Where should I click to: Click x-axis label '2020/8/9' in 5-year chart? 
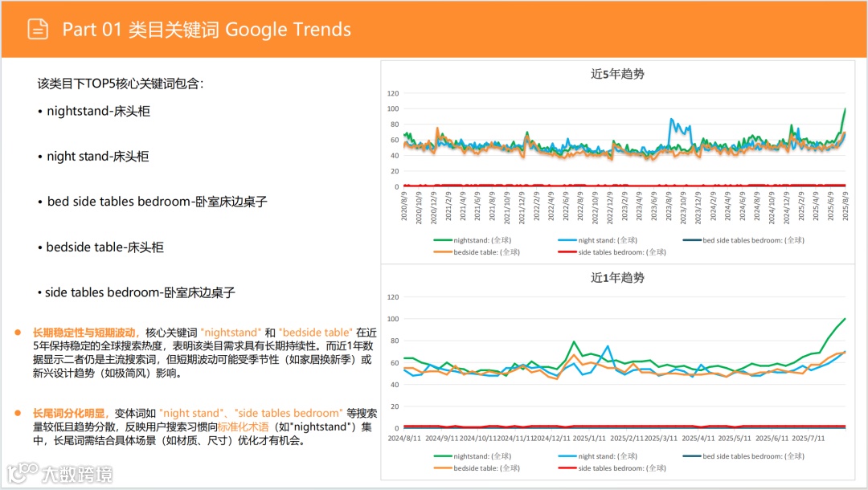pos(403,206)
